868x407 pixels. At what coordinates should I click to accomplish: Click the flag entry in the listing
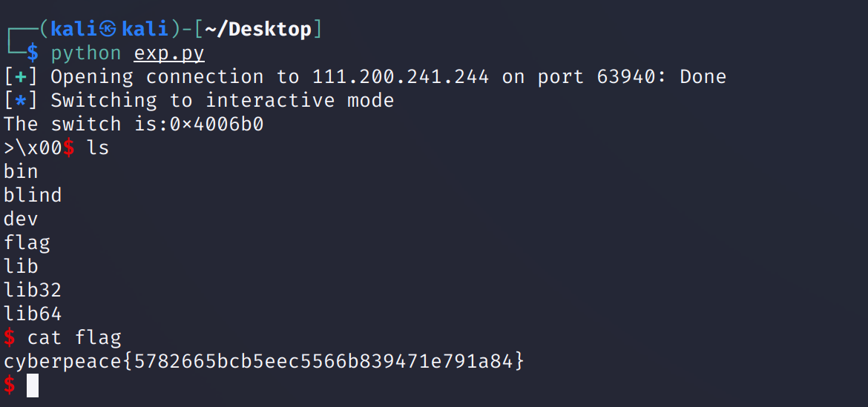[x=27, y=242]
